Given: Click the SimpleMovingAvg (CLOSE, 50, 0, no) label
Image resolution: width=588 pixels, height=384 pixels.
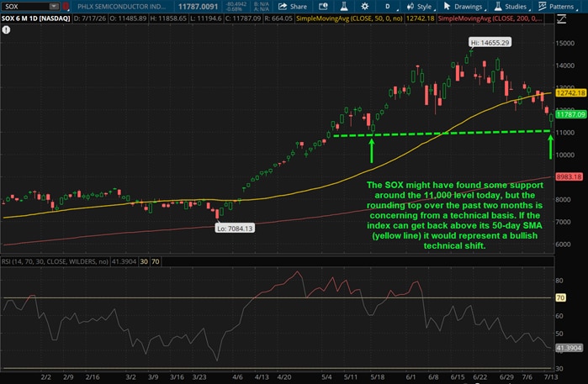Looking at the screenshot, I should click(x=349, y=18).
